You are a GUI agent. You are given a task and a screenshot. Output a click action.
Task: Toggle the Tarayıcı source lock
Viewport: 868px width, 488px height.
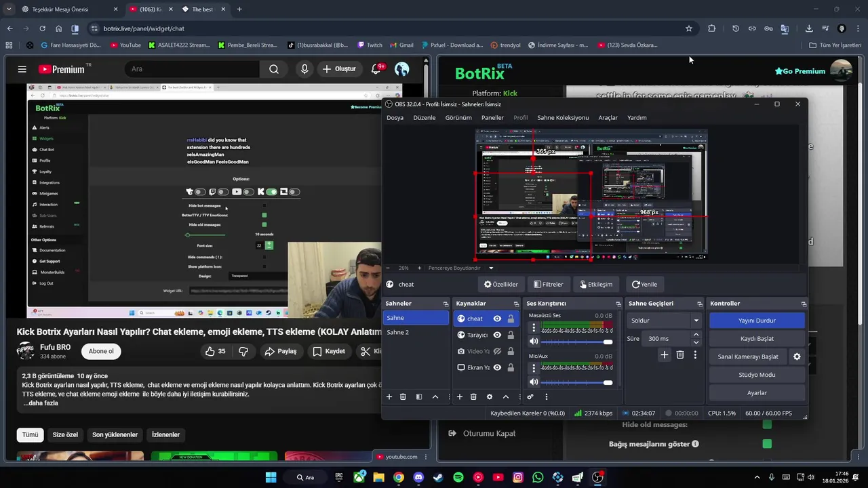[x=511, y=335]
